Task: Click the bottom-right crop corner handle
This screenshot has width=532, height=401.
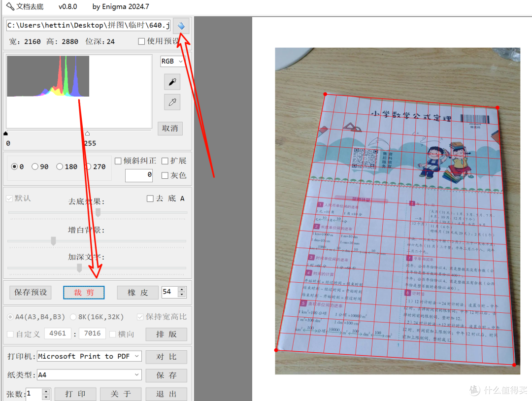Action: pyautogui.click(x=514, y=365)
